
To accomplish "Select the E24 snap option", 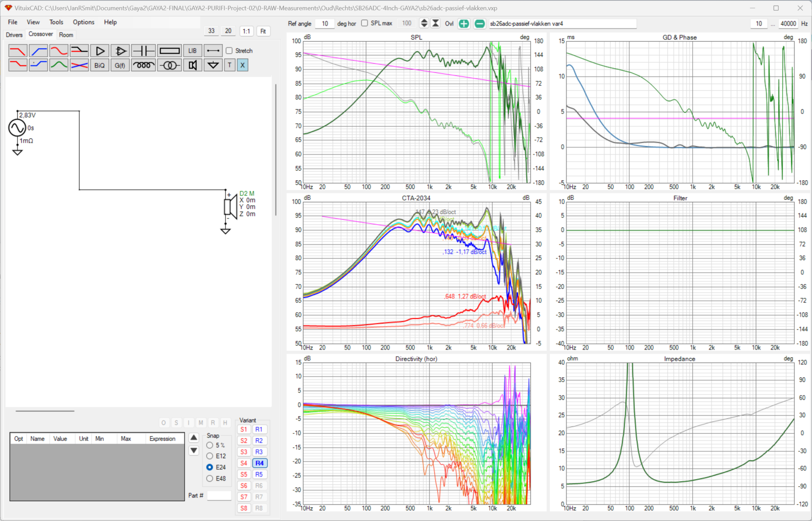I will pyautogui.click(x=210, y=467).
